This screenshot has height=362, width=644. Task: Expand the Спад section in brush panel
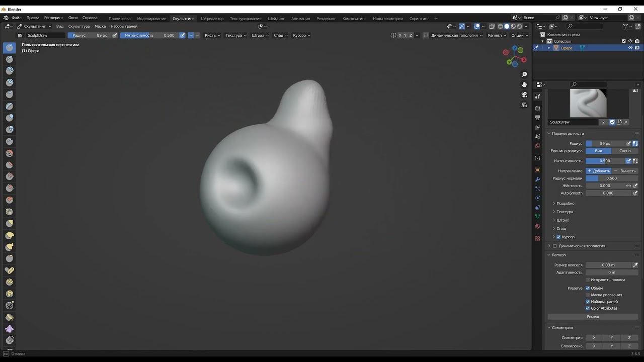pos(561,228)
